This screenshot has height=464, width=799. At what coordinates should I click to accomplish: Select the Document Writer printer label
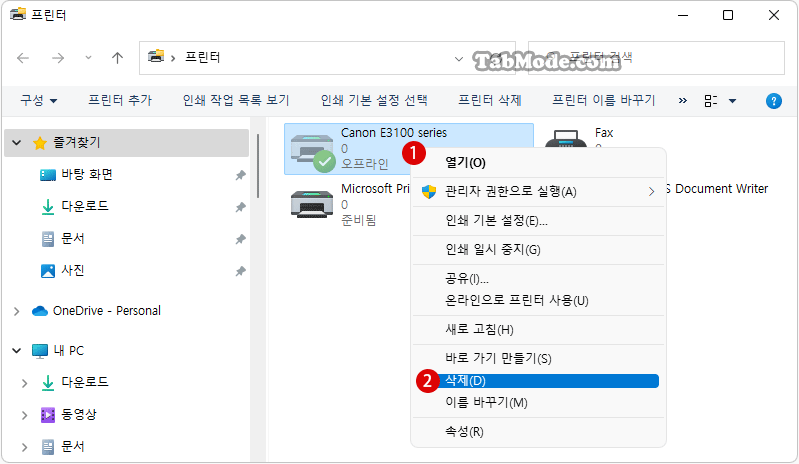(717, 189)
